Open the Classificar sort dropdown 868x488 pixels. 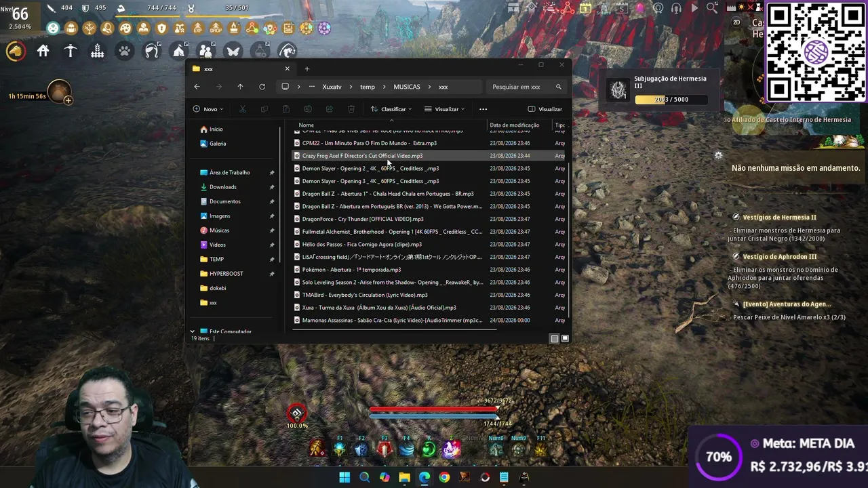391,109
